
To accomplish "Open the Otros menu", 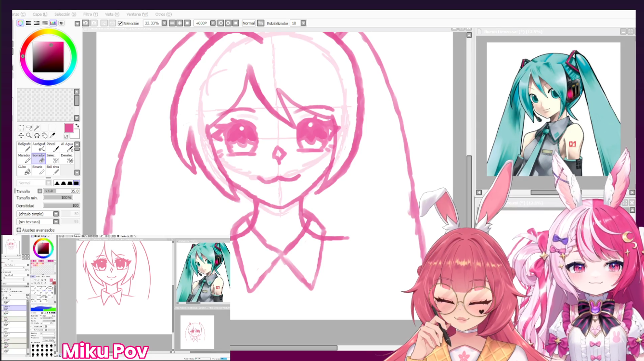I will (164, 14).
